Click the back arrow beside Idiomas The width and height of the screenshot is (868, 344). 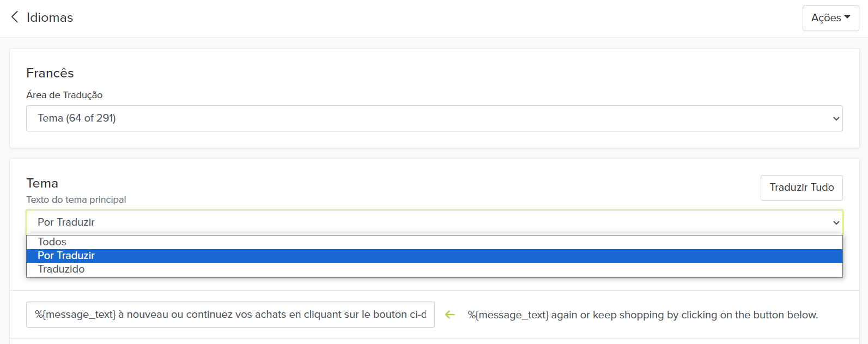tap(15, 17)
